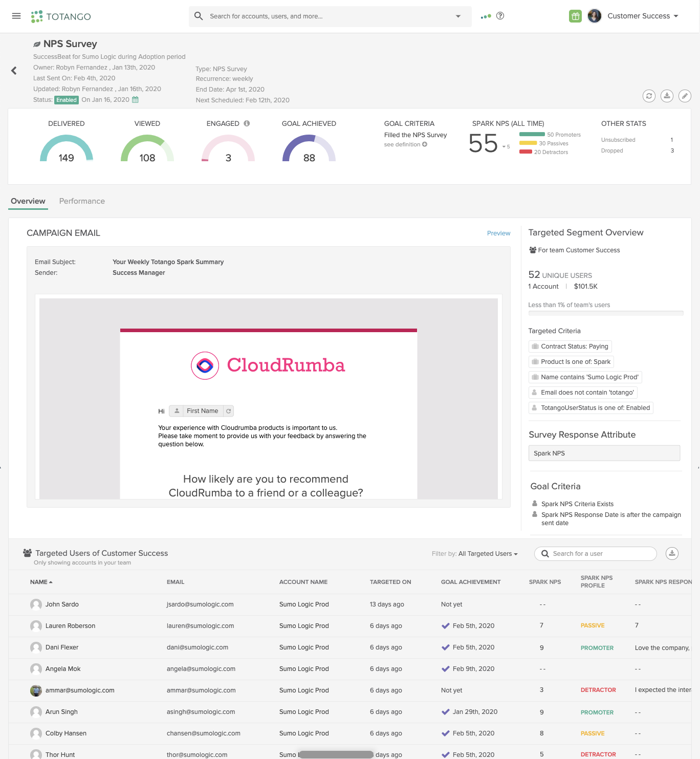Click the Unsubscribed stat row
This screenshot has height=759, width=700.
[x=638, y=140]
